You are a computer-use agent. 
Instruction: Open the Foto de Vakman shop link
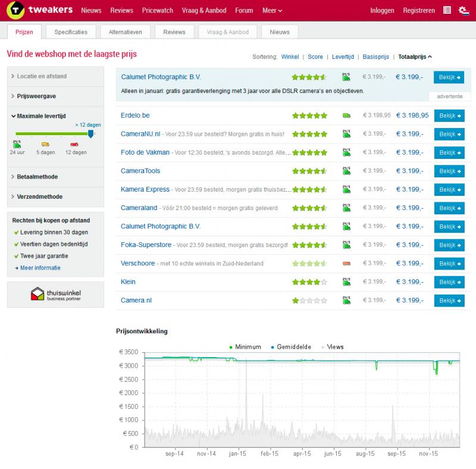(145, 152)
